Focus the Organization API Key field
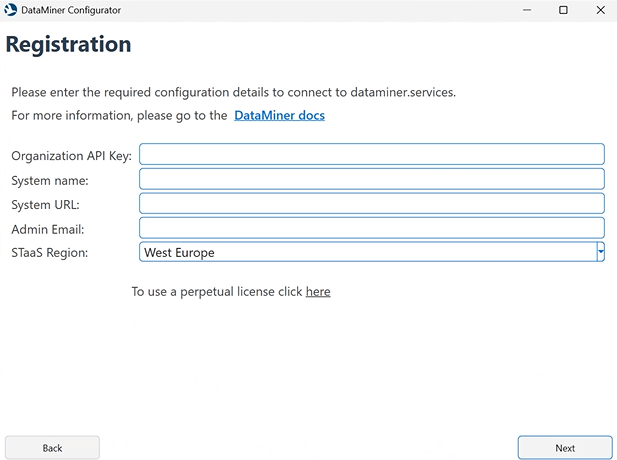 pos(372,154)
